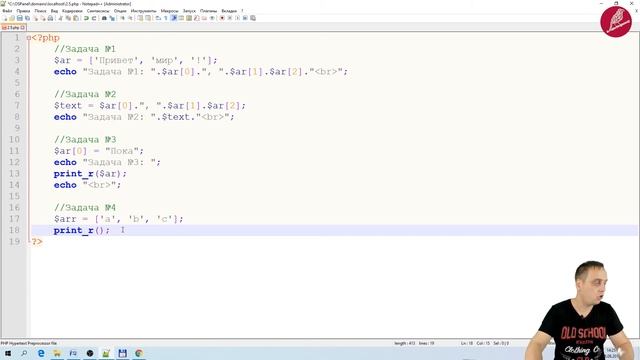Click the Close document toolbar icon
Viewport: 640px width, 360px height.
36,18
